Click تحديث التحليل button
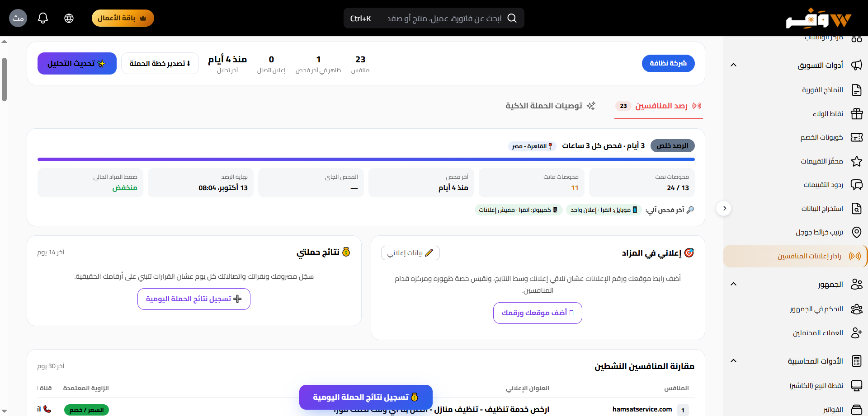868x416 pixels. pyautogui.click(x=77, y=63)
